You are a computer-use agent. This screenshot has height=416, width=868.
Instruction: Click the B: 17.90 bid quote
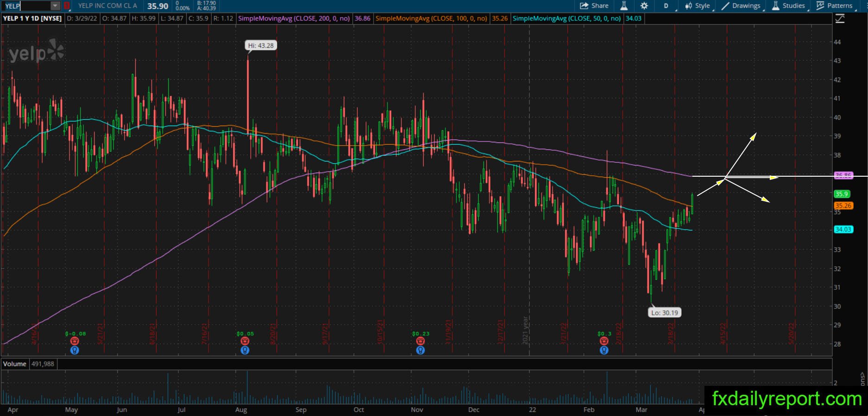(x=206, y=3)
